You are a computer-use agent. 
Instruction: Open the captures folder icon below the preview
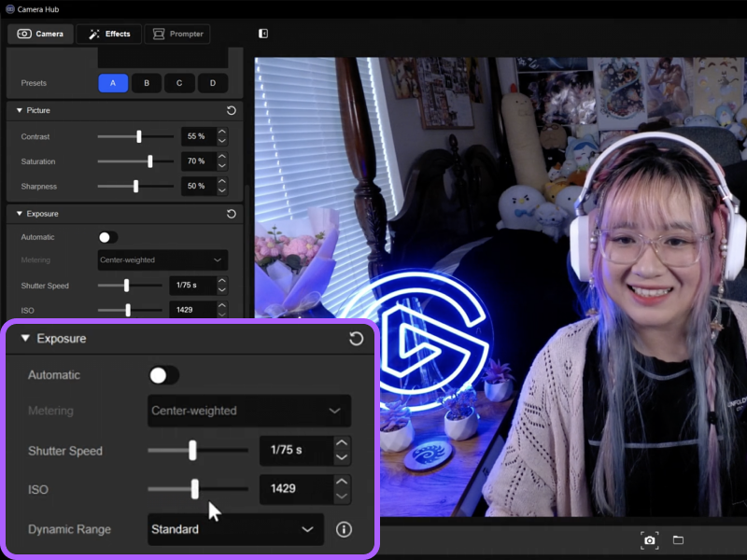click(x=678, y=539)
